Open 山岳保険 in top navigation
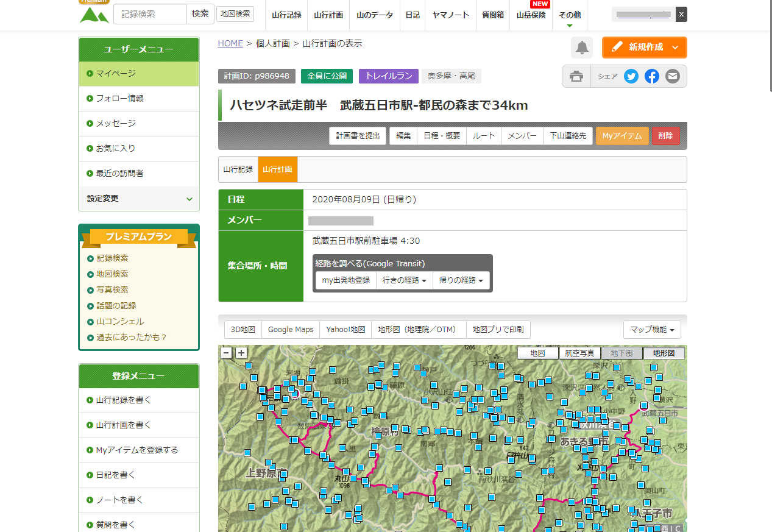The image size is (772, 532). pyautogui.click(x=531, y=15)
